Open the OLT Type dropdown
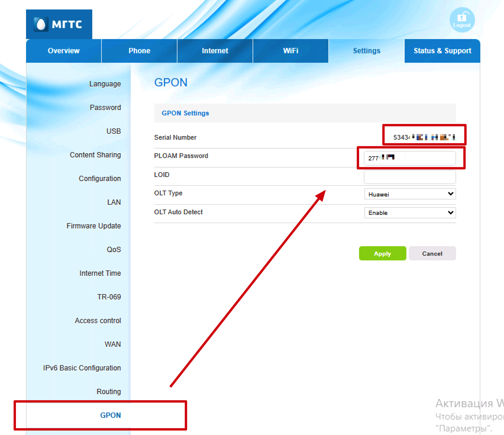 coord(410,194)
